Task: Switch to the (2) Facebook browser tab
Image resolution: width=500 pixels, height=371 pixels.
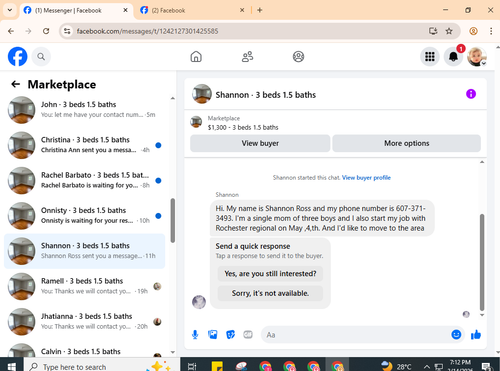Action: 192,10
